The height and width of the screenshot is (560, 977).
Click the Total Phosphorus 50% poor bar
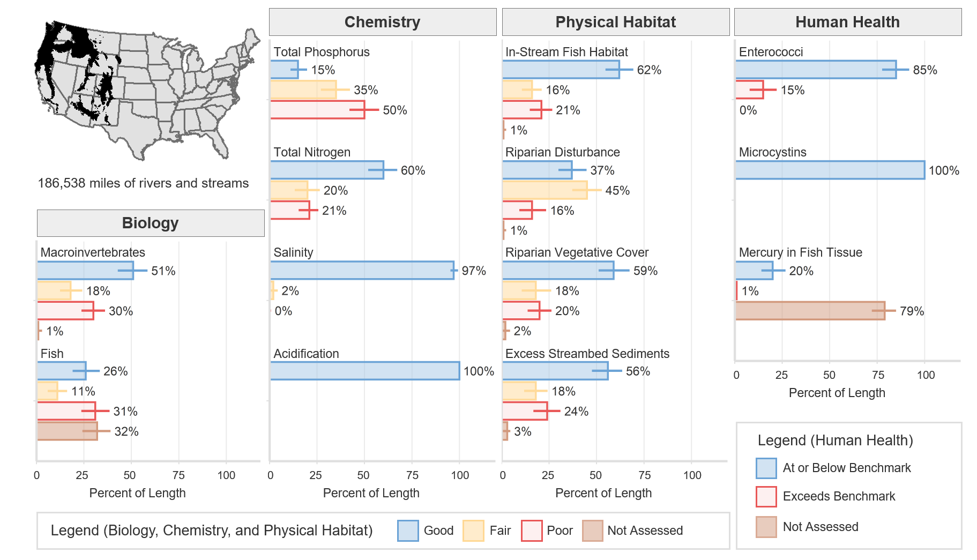coord(317,110)
